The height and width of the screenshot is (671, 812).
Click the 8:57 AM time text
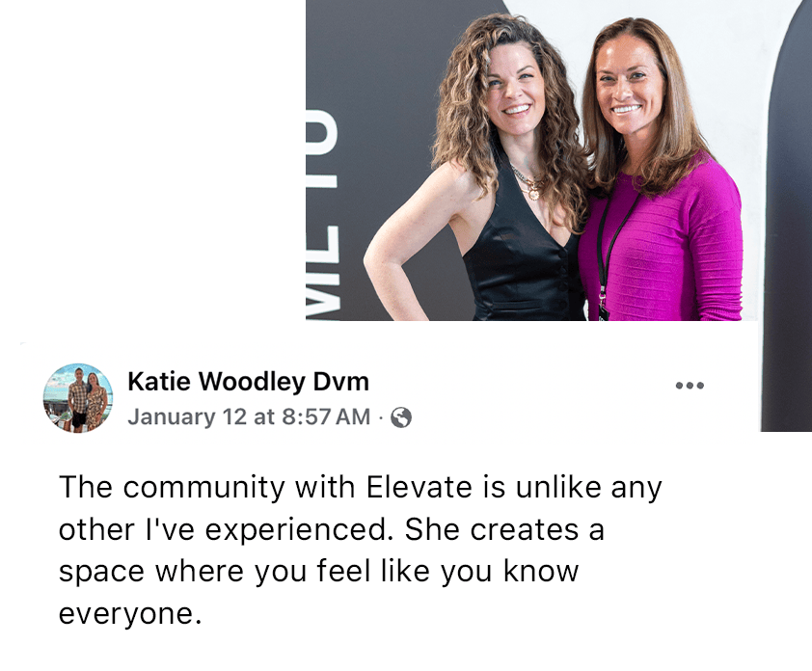coord(326,416)
